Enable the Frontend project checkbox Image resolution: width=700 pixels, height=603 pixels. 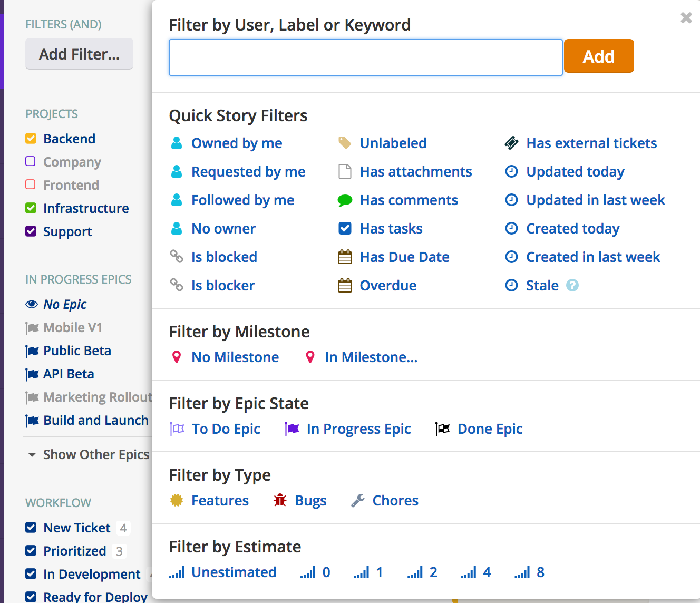(31, 184)
